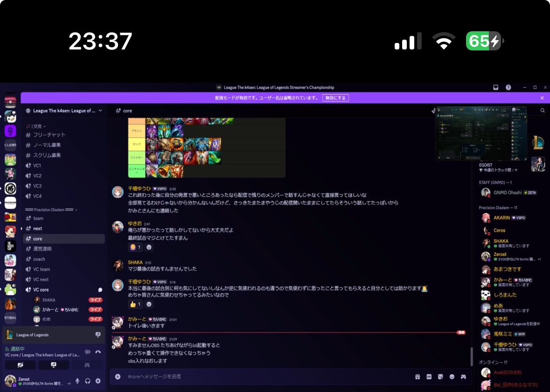Open the champion tier list image
The height and width of the screenshot is (392, 550).
pos(207,147)
